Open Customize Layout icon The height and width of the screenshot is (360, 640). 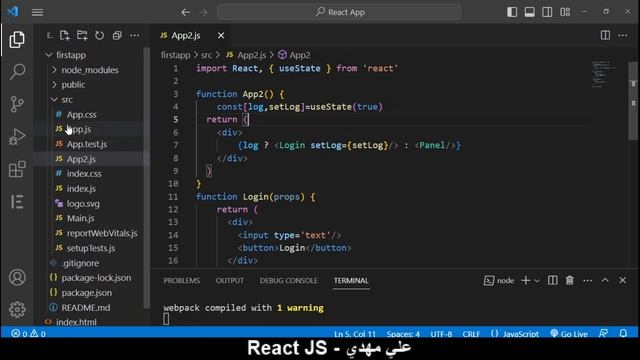[565, 12]
